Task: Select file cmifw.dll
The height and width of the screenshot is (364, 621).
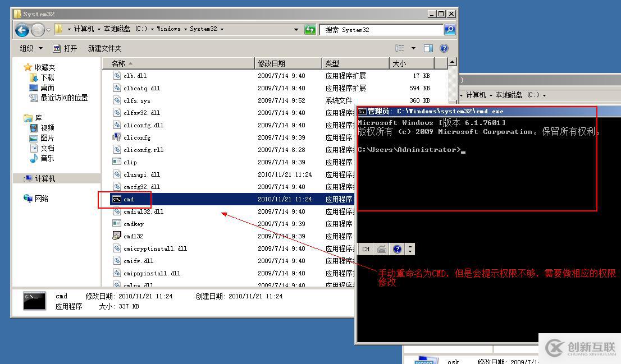Action: click(x=138, y=261)
